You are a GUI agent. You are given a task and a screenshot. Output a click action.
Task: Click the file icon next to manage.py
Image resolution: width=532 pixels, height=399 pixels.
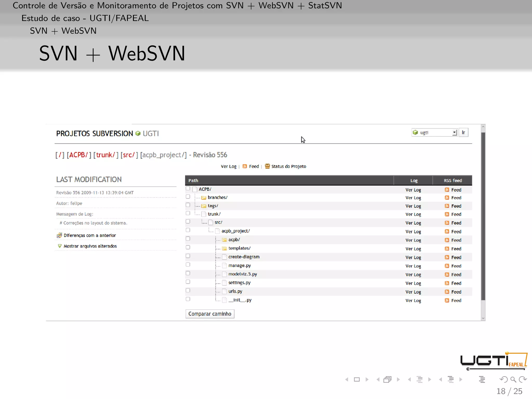(224, 265)
